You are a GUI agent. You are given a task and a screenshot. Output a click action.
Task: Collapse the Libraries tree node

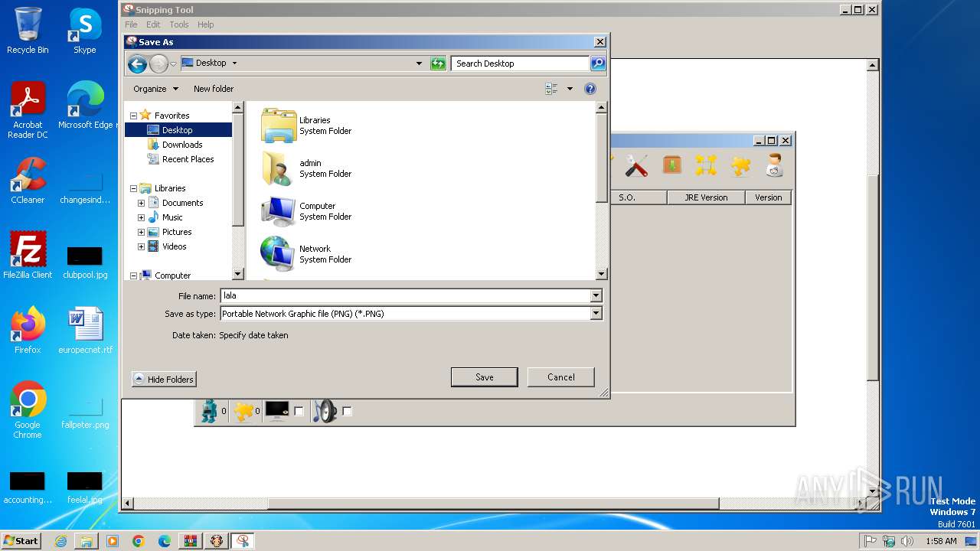click(x=133, y=188)
